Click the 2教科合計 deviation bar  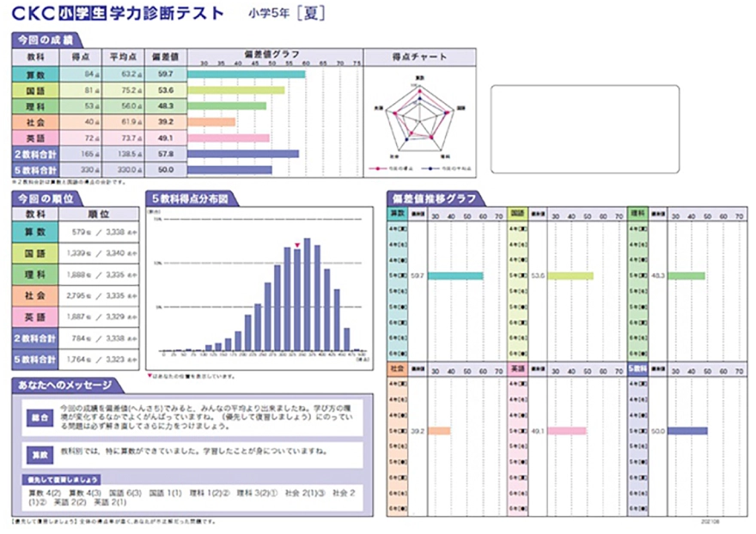click(245, 153)
